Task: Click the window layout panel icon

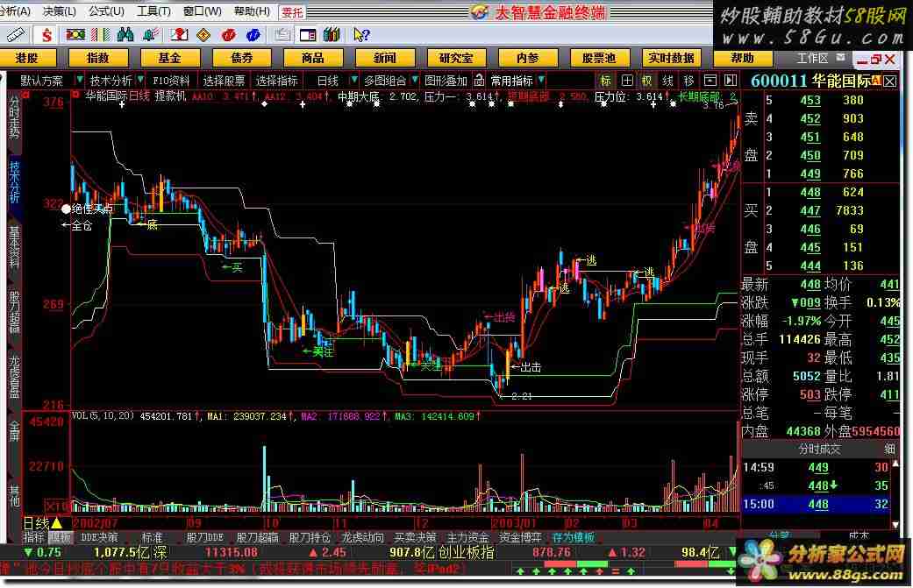Action: point(308,35)
